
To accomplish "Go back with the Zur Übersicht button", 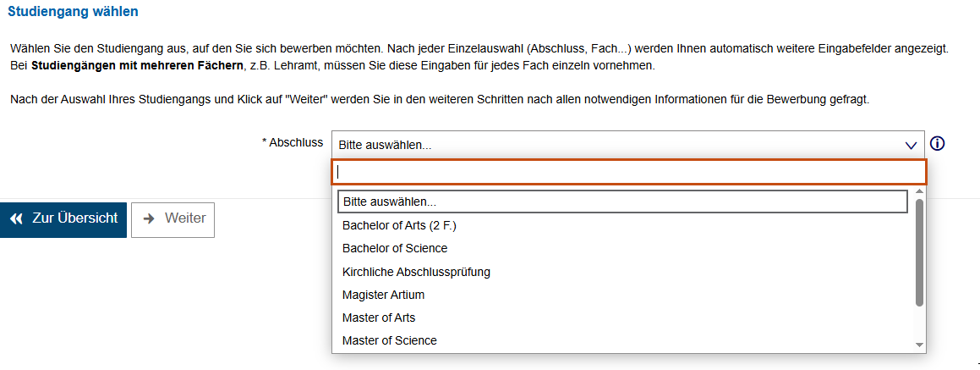I will click(x=63, y=220).
